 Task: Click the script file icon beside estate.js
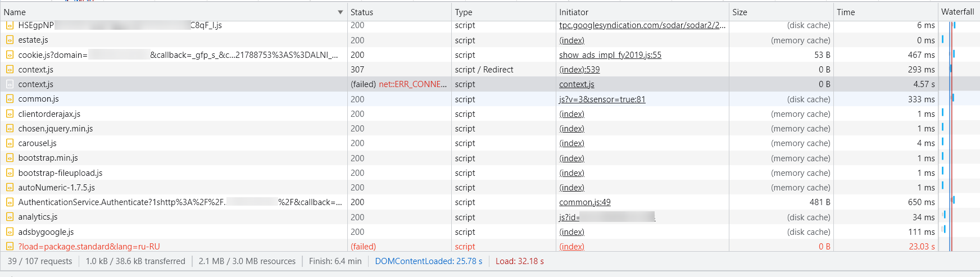pyautogui.click(x=10, y=40)
